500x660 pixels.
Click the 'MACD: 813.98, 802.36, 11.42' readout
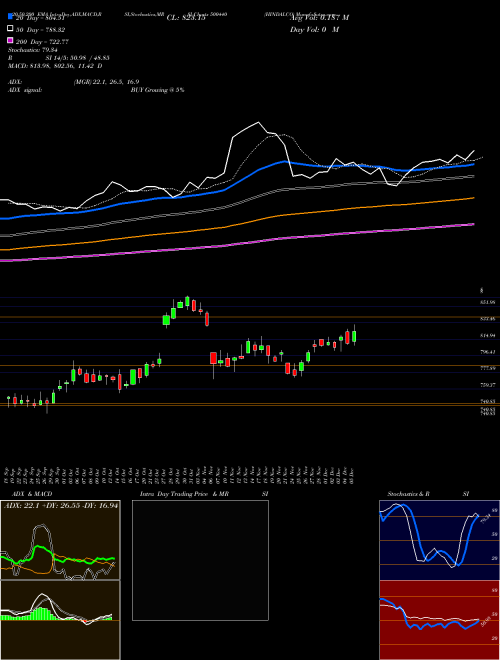coord(53,66)
